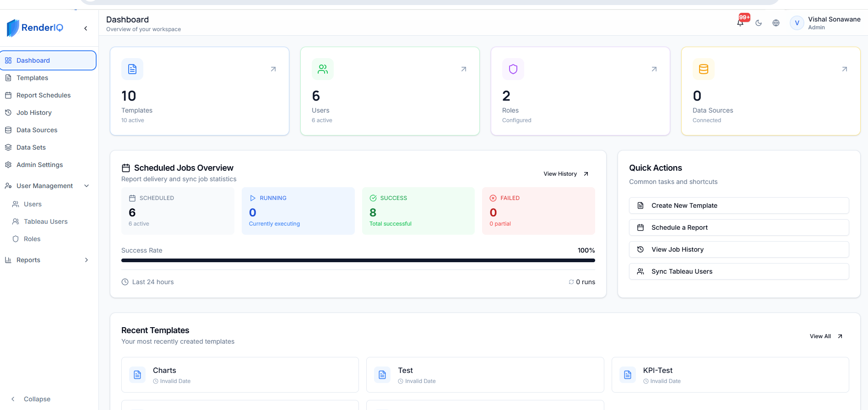
Task: Click the KPI-Test template document icon
Action: point(628,375)
